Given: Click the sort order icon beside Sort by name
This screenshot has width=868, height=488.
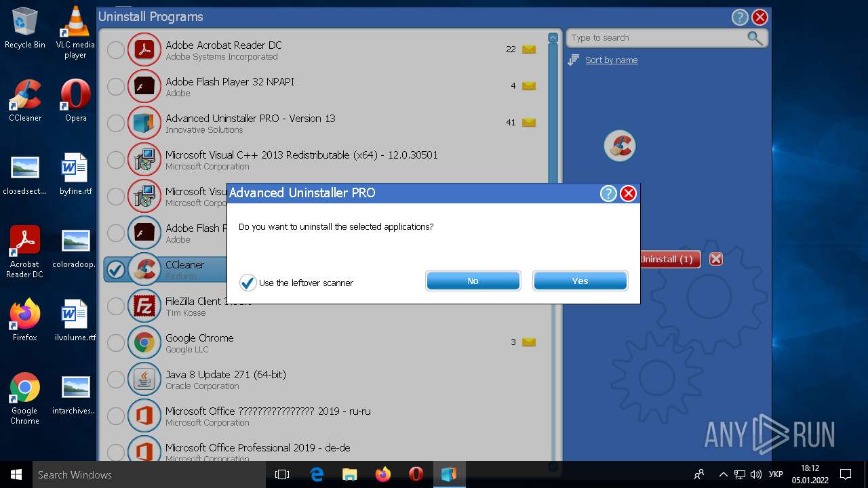Looking at the screenshot, I should click(x=573, y=60).
